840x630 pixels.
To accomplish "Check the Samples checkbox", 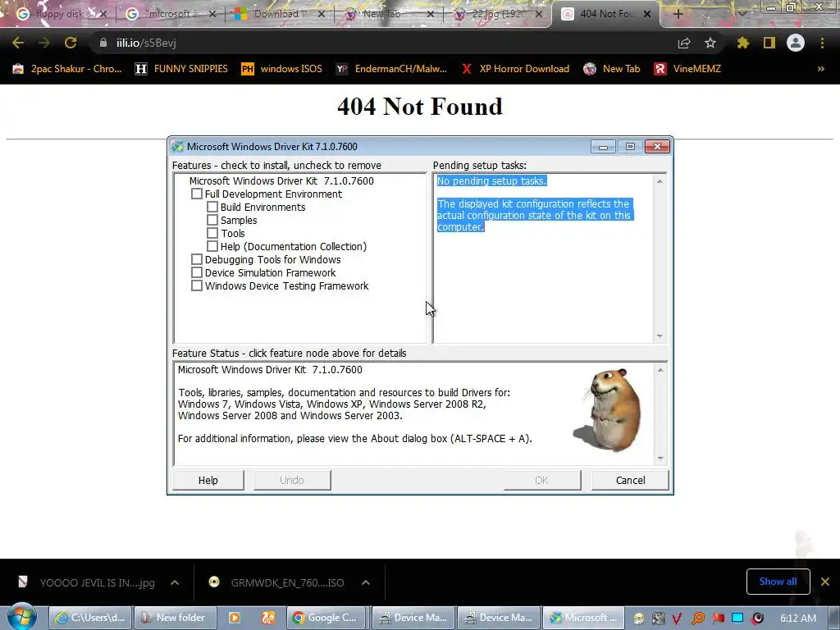I will pyautogui.click(x=212, y=220).
